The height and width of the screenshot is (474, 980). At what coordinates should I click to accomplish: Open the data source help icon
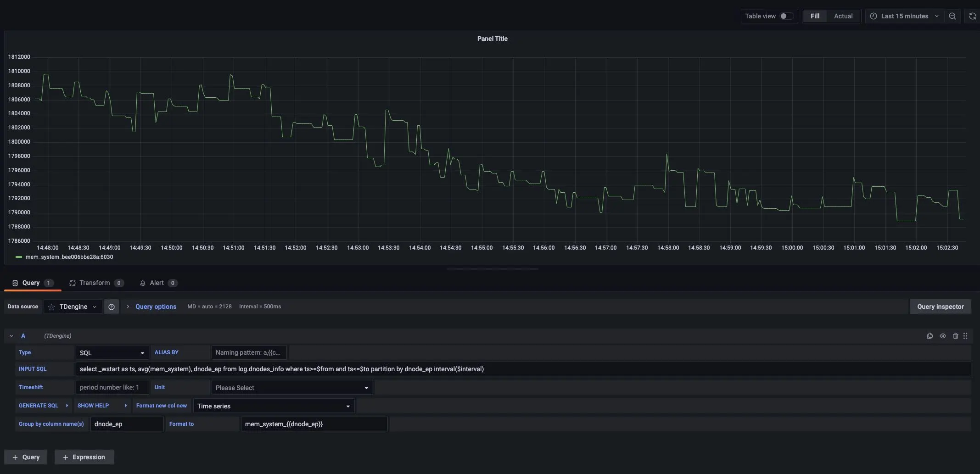(112, 307)
